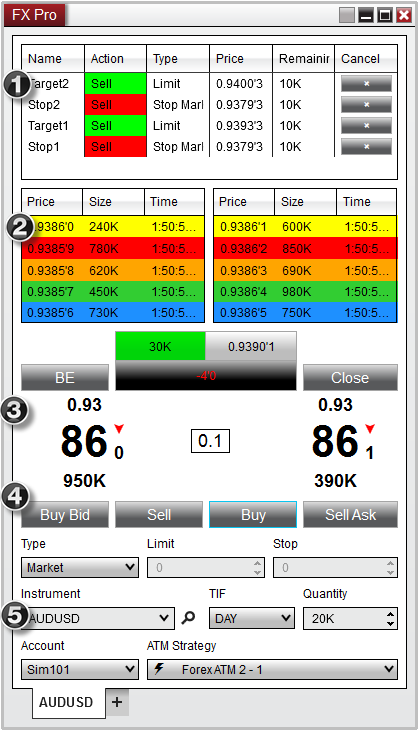
Task: Select red ask row 0.9386'2
Action: click(x=305, y=248)
